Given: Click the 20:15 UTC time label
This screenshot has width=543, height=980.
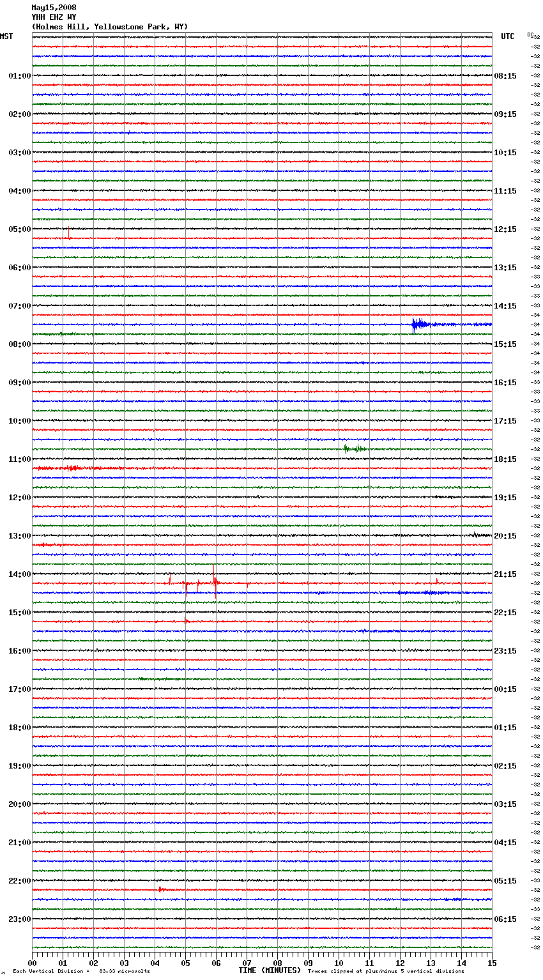Looking at the screenshot, I should point(505,536).
